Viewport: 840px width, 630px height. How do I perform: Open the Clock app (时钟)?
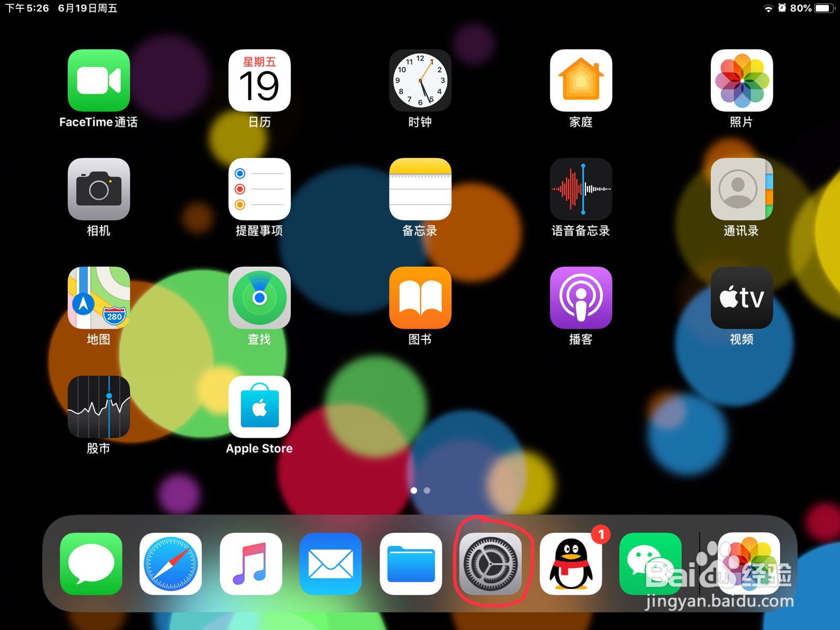click(x=420, y=80)
